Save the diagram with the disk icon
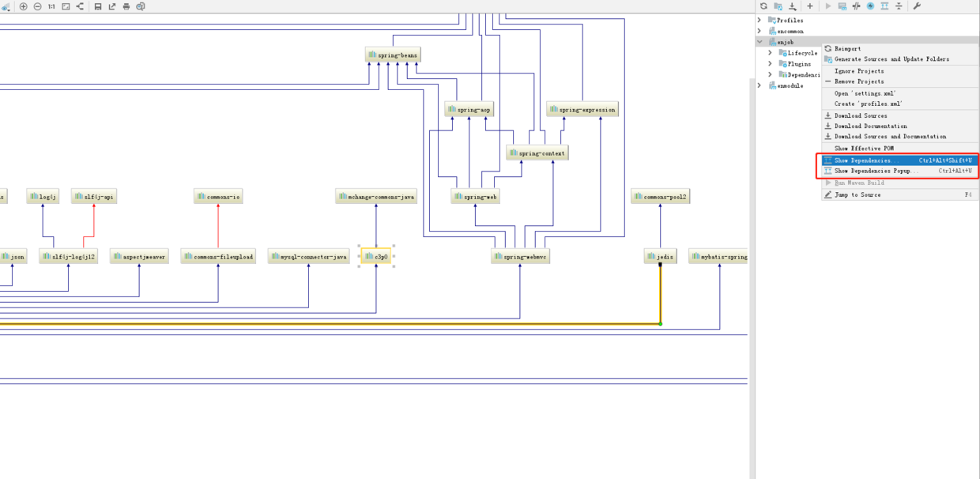The width and height of the screenshot is (980, 479). pyautogui.click(x=98, y=6)
